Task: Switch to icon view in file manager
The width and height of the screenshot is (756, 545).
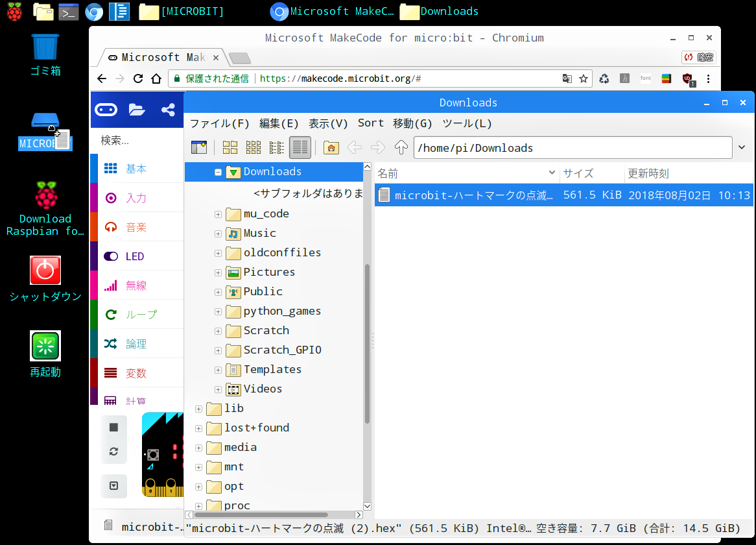Action: [x=230, y=147]
